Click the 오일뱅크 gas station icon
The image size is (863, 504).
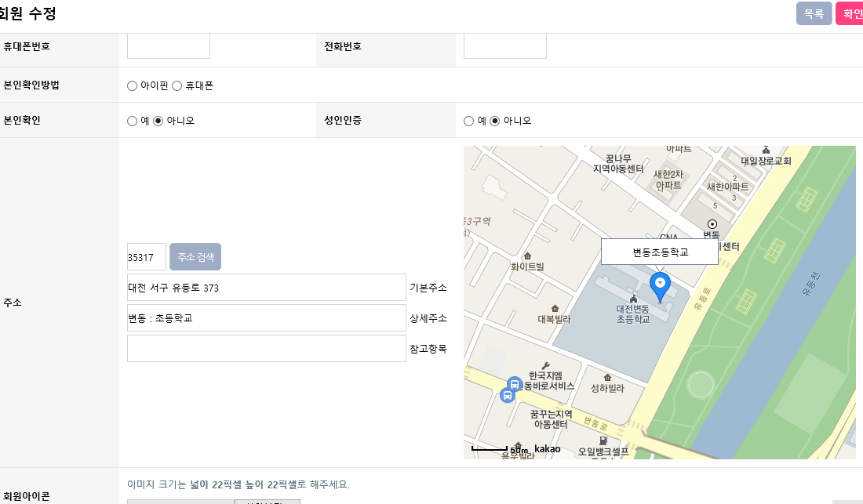click(603, 441)
